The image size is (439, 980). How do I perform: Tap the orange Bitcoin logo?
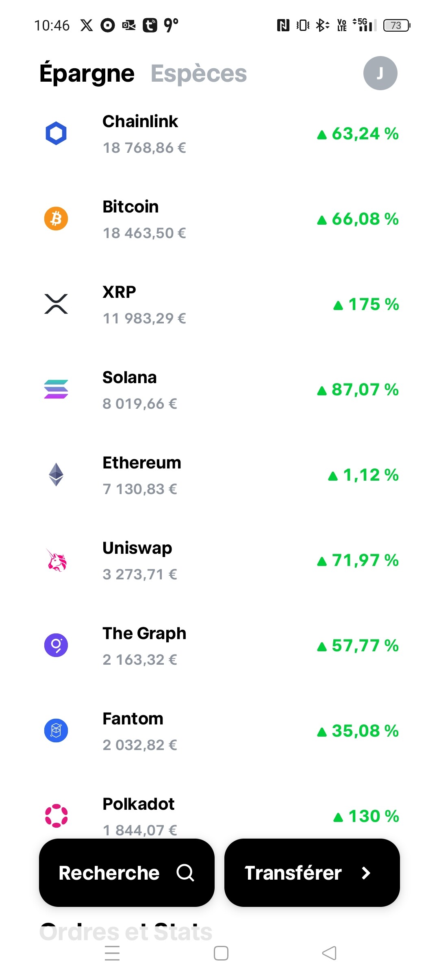click(56, 219)
